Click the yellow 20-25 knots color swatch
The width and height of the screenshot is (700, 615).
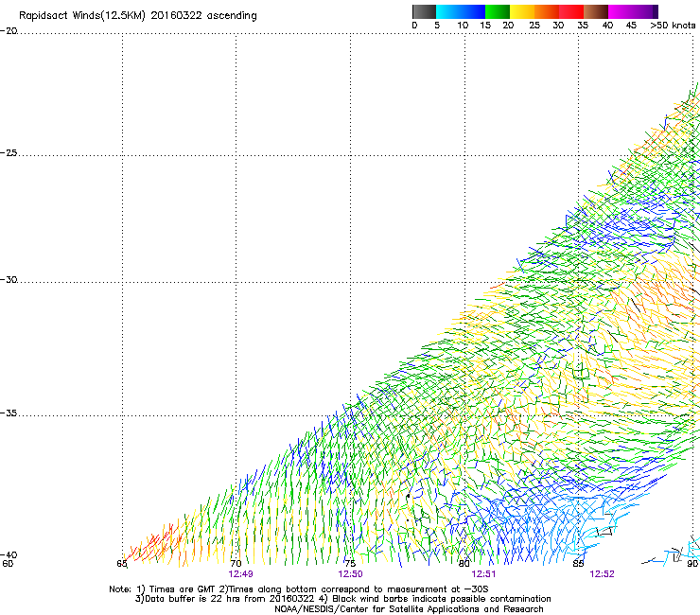click(522, 11)
